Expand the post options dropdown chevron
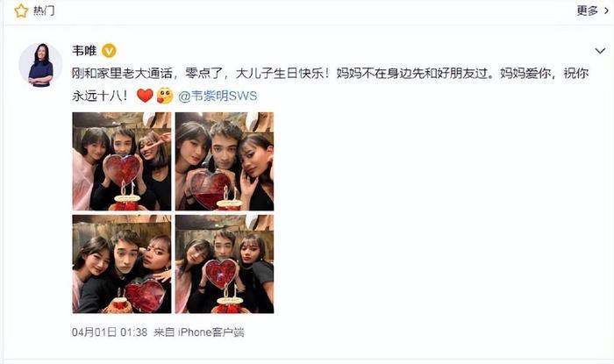Image resolution: width=614 pixels, height=364 pixels. pos(600,51)
